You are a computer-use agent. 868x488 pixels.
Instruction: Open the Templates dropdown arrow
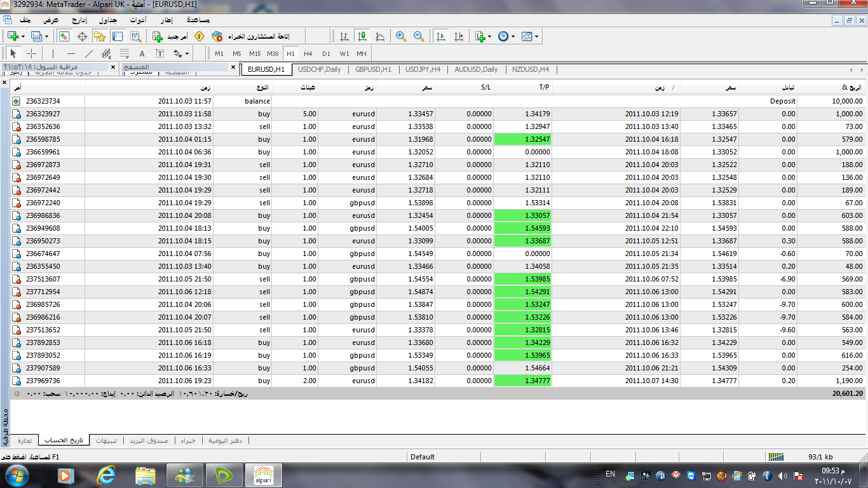pos(537,36)
